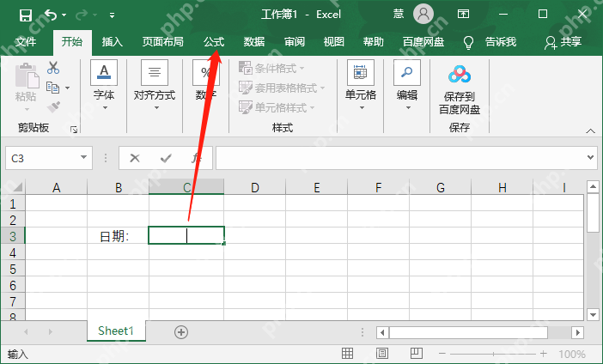Click the zoom slider track
The image size is (603, 364).
click(x=493, y=354)
